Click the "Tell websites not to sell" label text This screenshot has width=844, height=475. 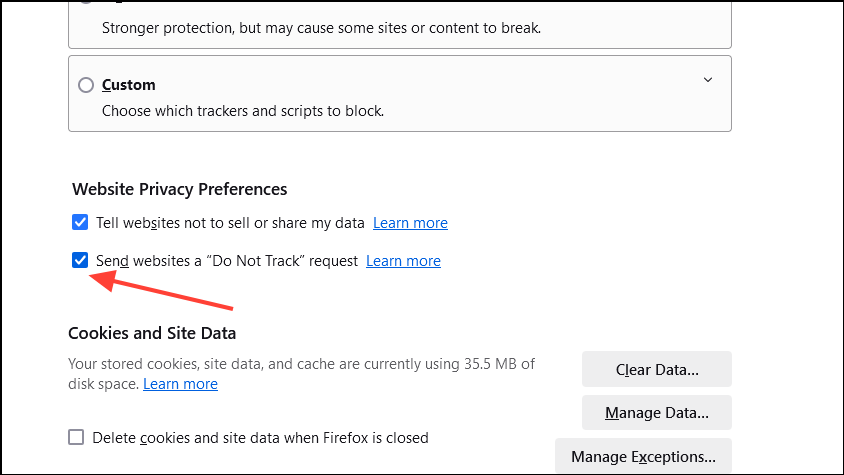230,223
